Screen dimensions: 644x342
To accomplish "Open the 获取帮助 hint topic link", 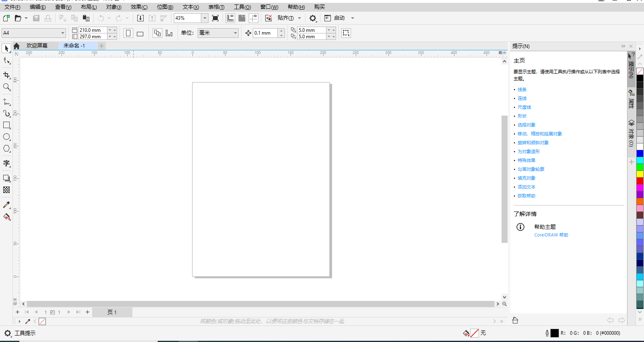I will pos(526,196).
